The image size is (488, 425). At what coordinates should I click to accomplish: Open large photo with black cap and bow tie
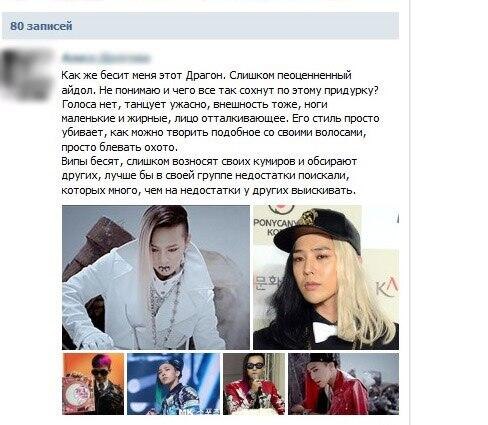click(326, 277)
